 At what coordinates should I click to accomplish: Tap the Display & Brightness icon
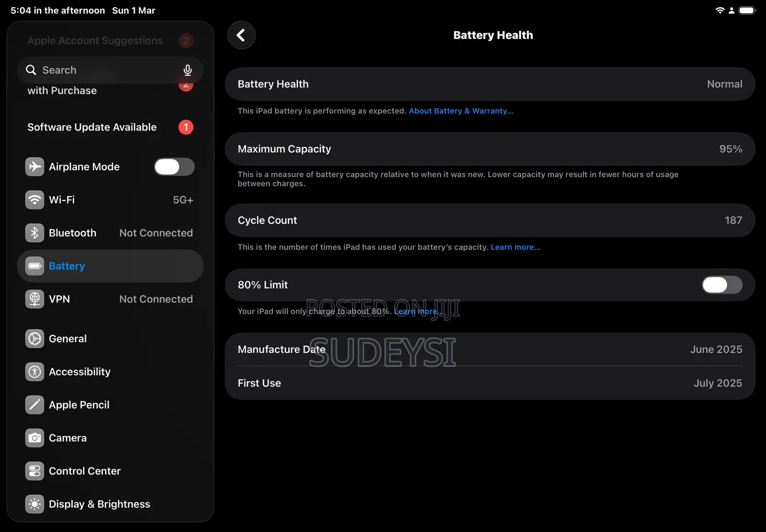coord(34,504)
